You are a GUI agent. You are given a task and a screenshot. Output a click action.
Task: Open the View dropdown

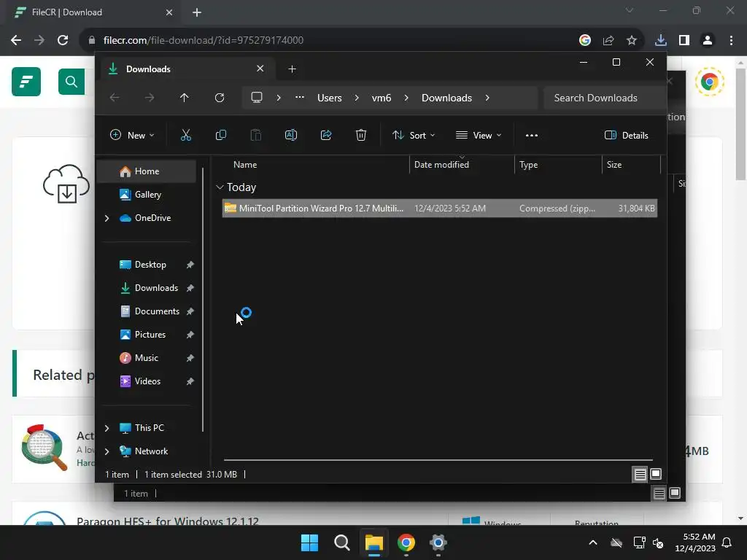coord(479,135)
